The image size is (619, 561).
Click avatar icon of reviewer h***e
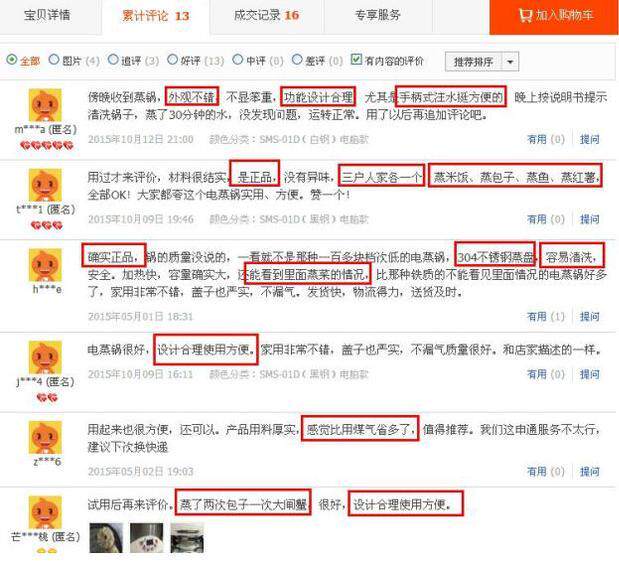(x=45, y=265)
